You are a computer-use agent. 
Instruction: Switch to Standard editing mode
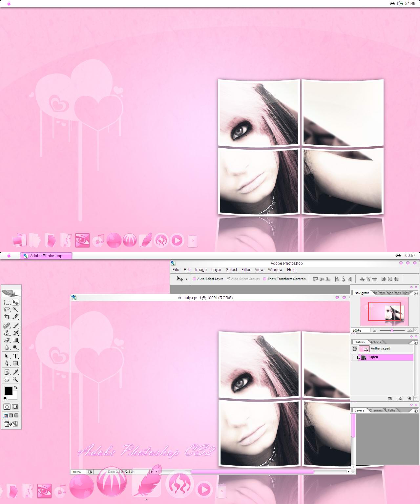(7, 407)
